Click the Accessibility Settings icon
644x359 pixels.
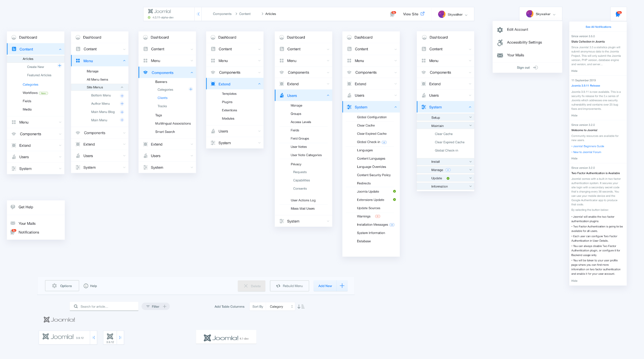[500, 42]
